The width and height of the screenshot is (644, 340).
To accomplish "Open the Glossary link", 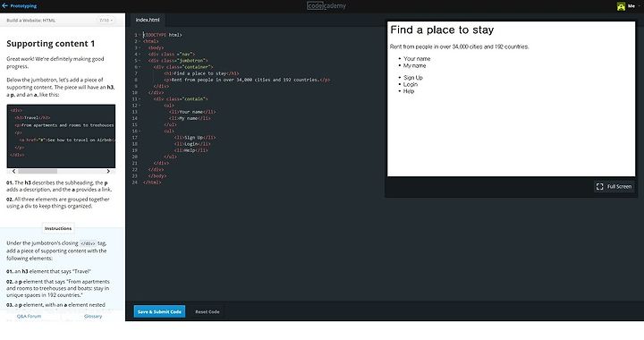I will coord(93,316).
